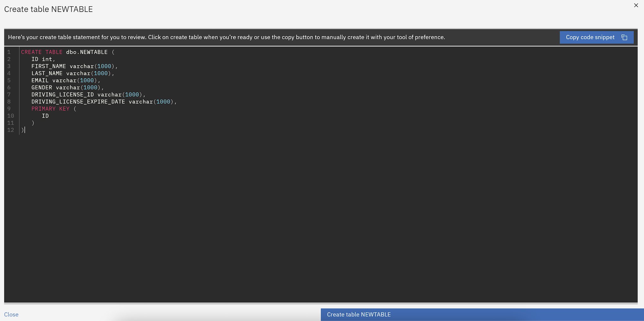This screenshot has height=321, width=644.
Task: Click DRIVING_LICENSE_ID column name
Action: pos(62,95)
